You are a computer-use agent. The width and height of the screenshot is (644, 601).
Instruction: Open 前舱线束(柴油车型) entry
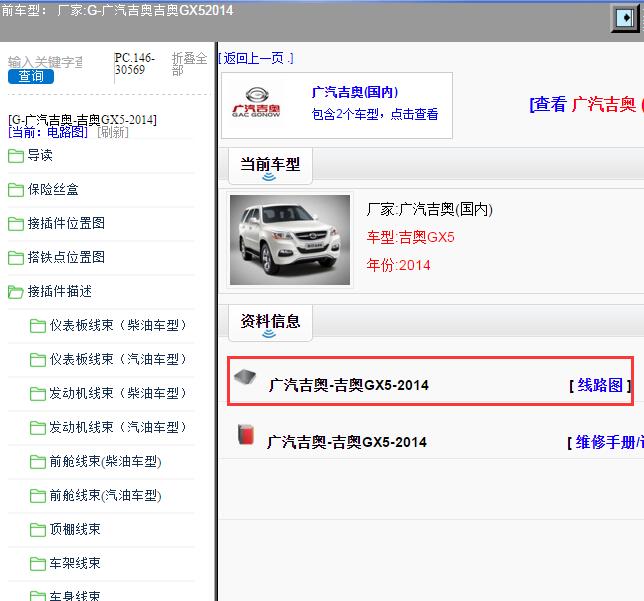(106, 462)
